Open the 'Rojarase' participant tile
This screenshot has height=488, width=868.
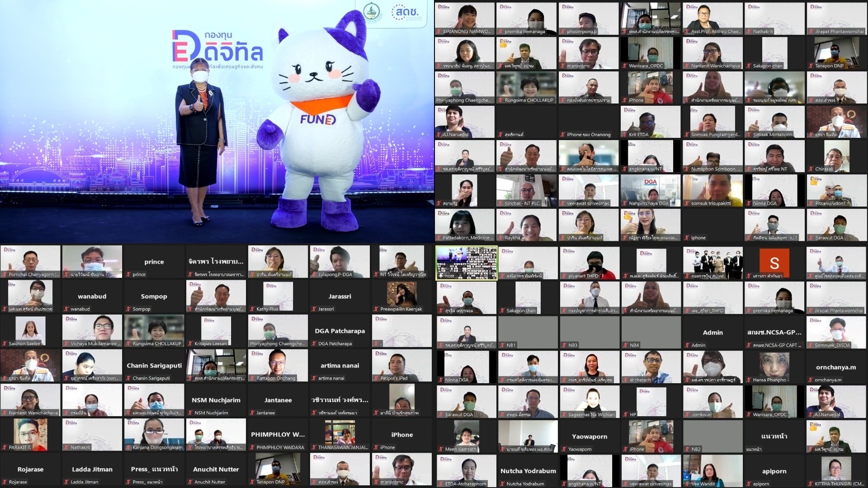[x=31, y=469]
